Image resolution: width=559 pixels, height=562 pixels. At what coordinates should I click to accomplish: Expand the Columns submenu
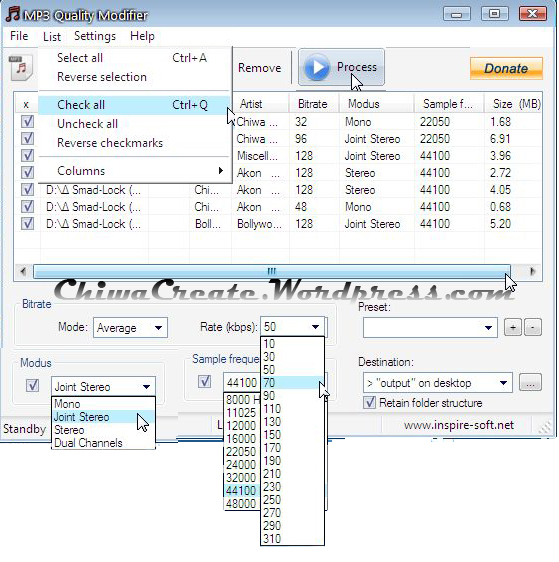pos(134,171)
